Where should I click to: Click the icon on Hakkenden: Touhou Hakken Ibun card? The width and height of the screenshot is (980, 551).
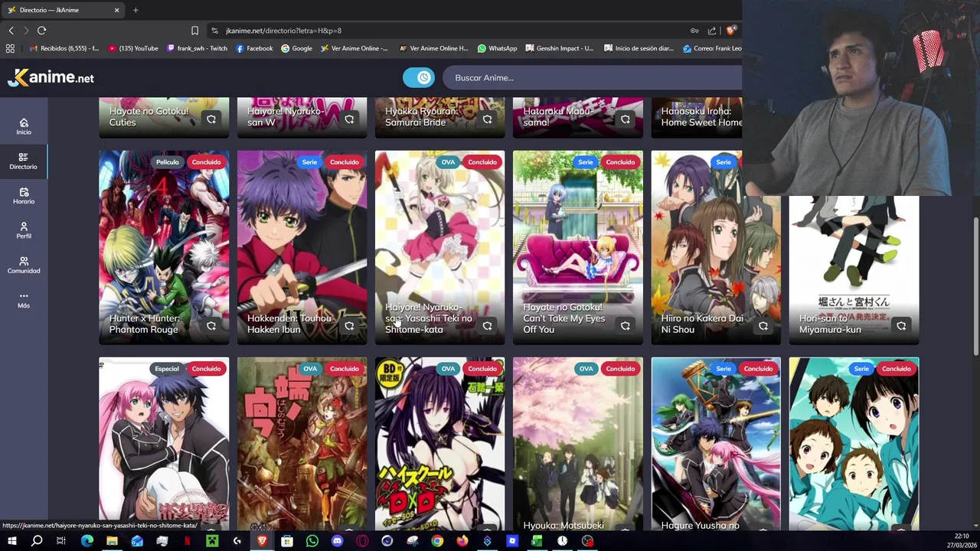pyautogui.click(x=349, y=326)
